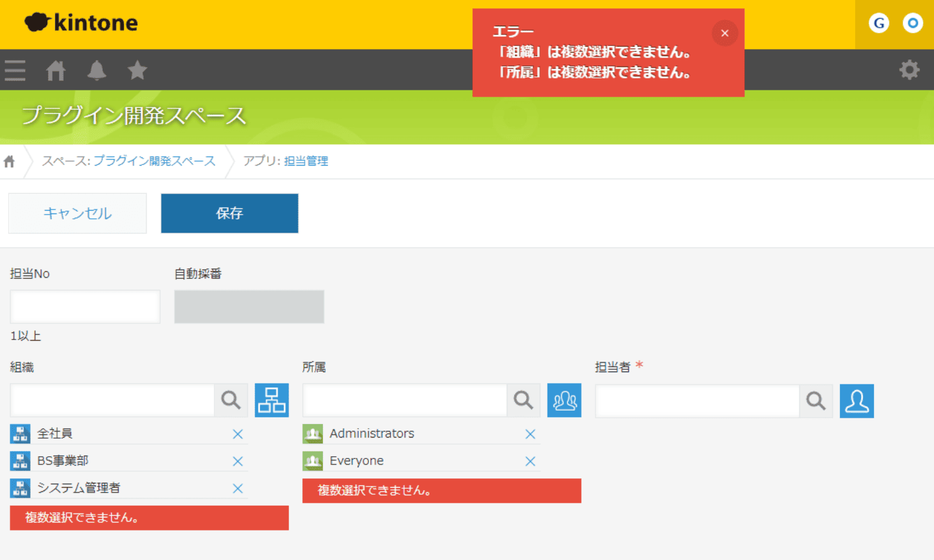Viewport: 934px width, 560px height.
Task: Click the search magnifier in 所属 field
Action: coord(524,400)
